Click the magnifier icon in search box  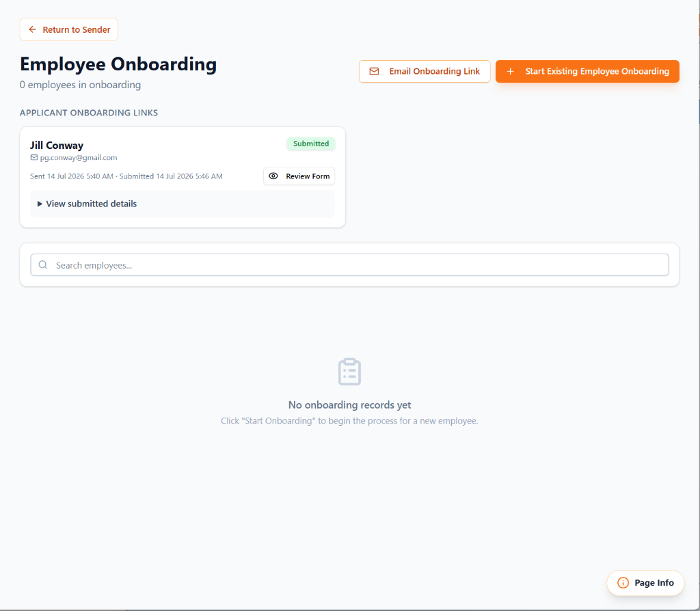coord(43,265)
